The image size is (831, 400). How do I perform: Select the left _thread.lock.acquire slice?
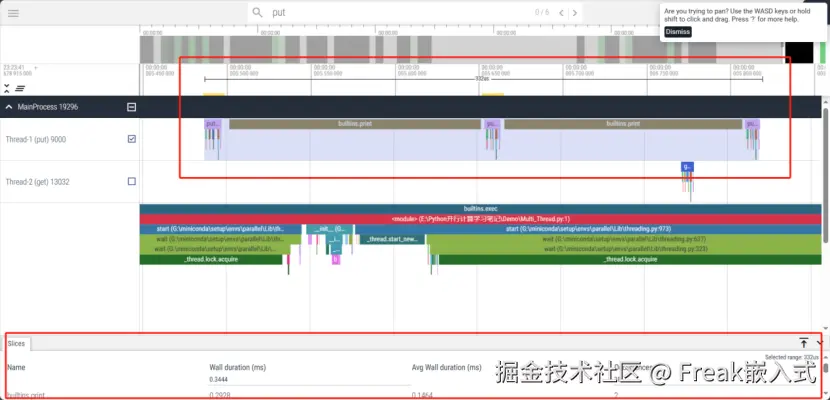pyautogui.click(x=211, y=260)
